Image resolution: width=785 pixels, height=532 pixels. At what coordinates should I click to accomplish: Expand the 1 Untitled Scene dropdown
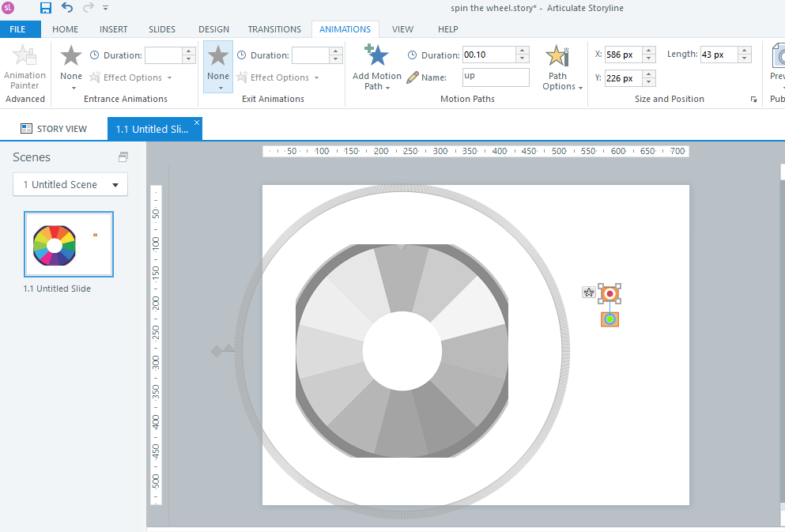point(70,184)
